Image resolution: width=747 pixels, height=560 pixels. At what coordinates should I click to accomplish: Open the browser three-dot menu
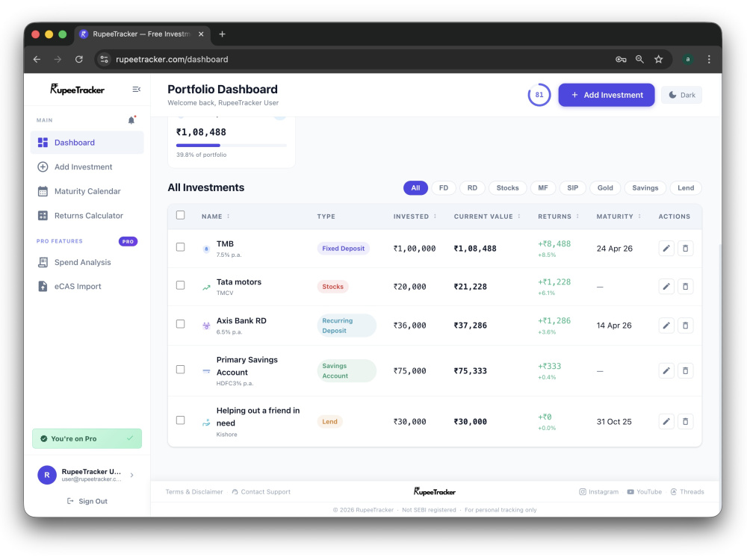tap(709, 59)
